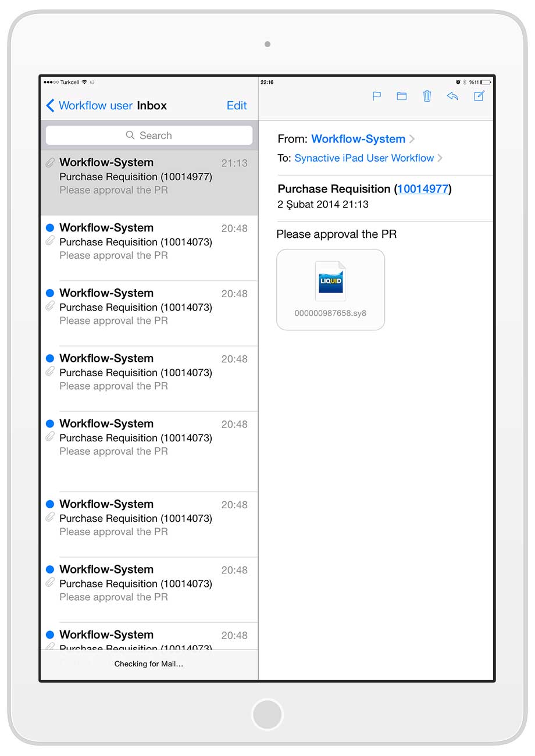Expand the chevron after Synactive iPad User Workflow
Image resolution: width=535 pixels, height=756 pixels.
click(440, 158)
